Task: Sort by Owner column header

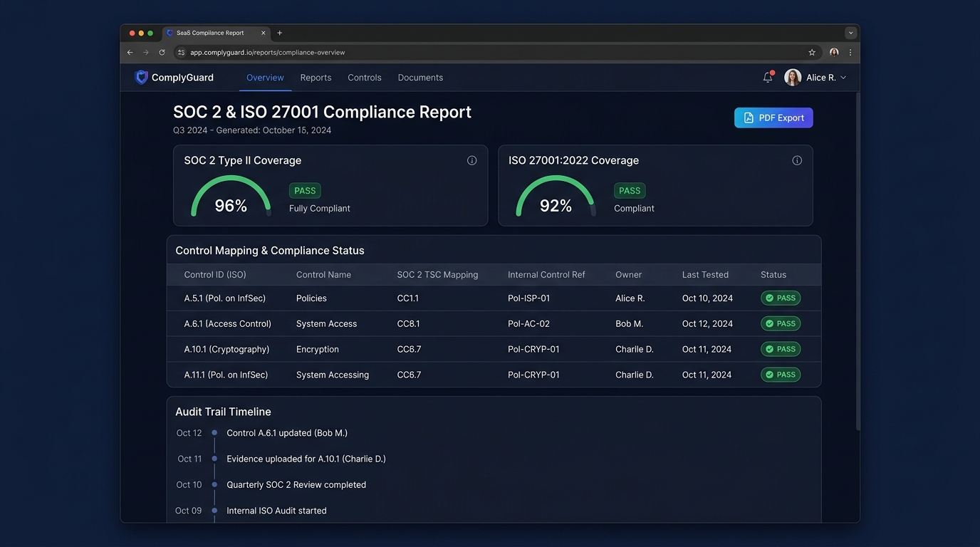Action: 628,274
